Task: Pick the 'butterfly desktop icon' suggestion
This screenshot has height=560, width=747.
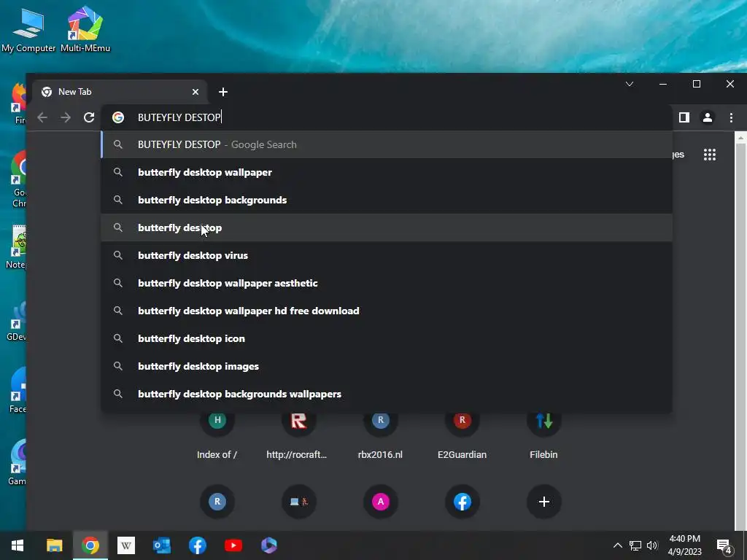Action: point(387,338)
